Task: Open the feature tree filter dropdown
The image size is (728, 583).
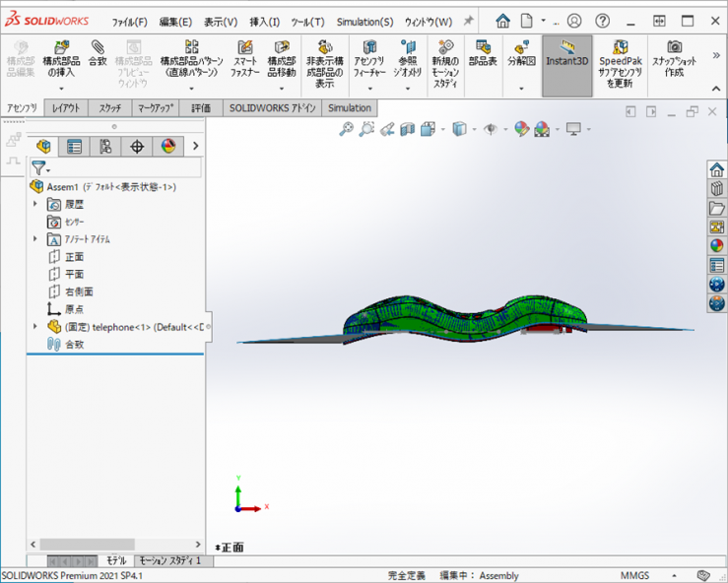Action: click(x=40, y=168)
